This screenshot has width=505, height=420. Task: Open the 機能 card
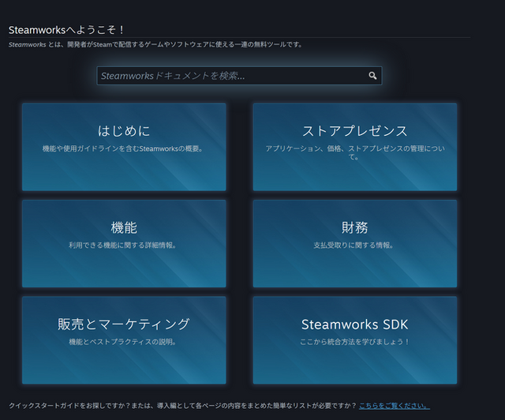point(124,243)
